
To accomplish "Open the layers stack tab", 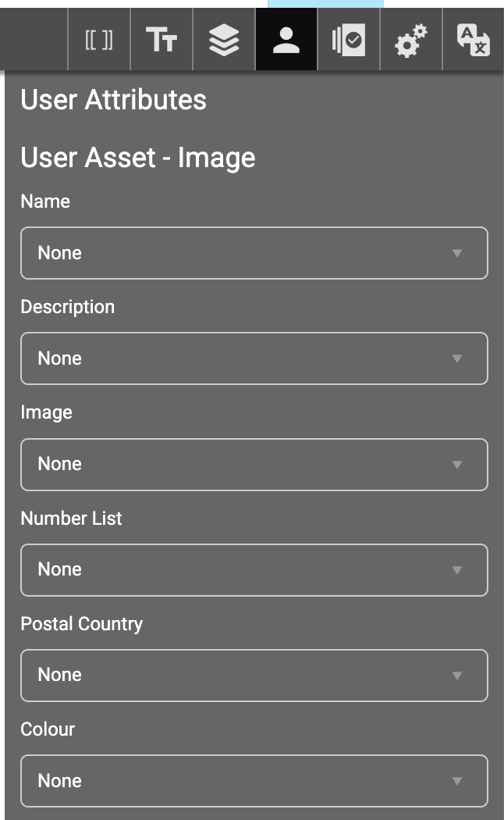I will [224, 41].
